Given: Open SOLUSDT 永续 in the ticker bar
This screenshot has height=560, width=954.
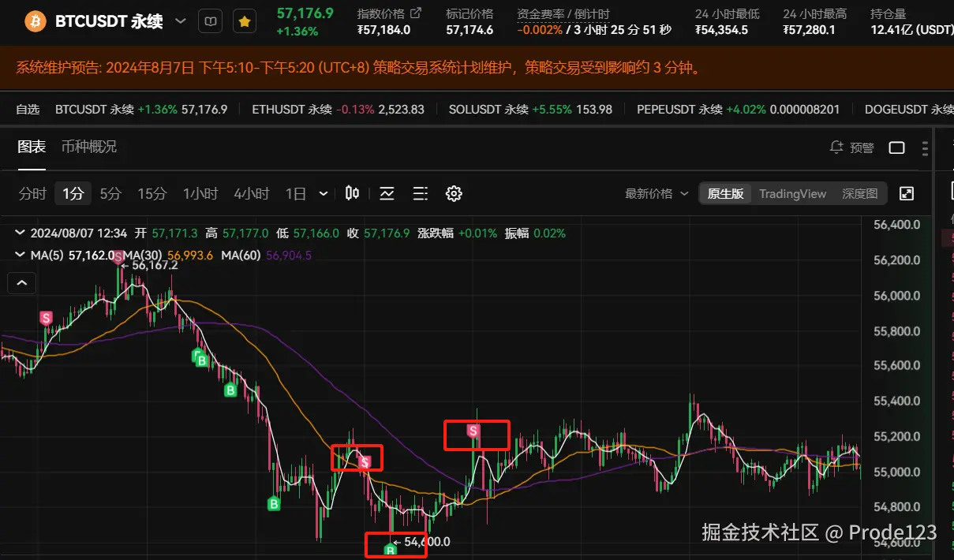Looking at the screenshot, I should (x=530, y=110).
